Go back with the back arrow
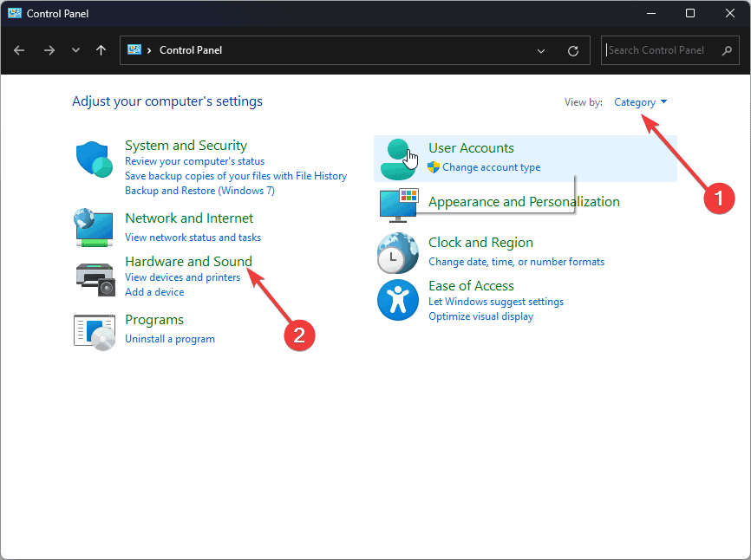 tap(19, 50)
